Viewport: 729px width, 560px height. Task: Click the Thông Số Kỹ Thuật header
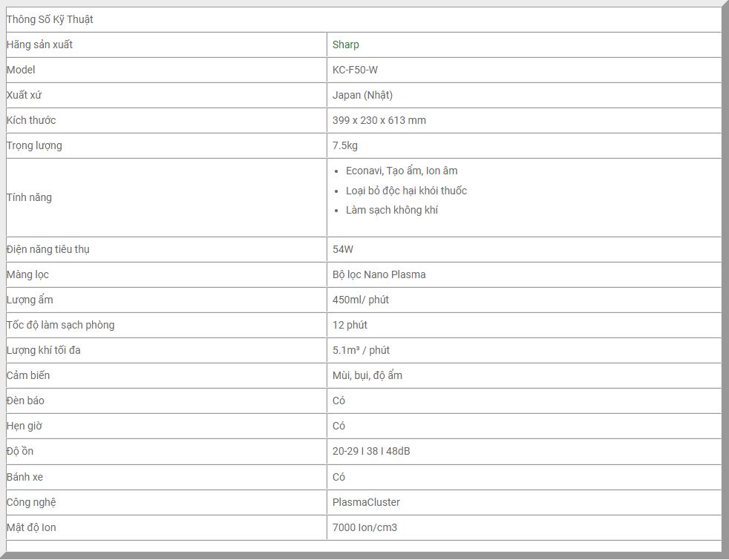pos(50,19)
